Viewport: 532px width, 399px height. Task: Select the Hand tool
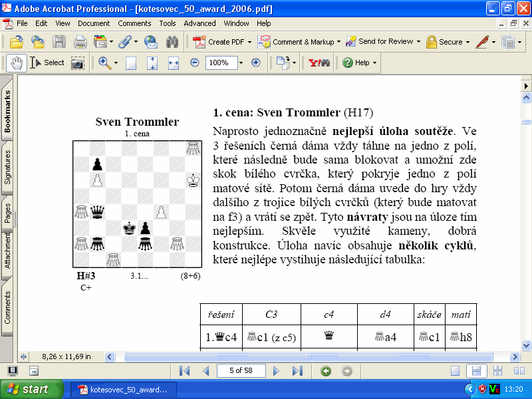17,63
